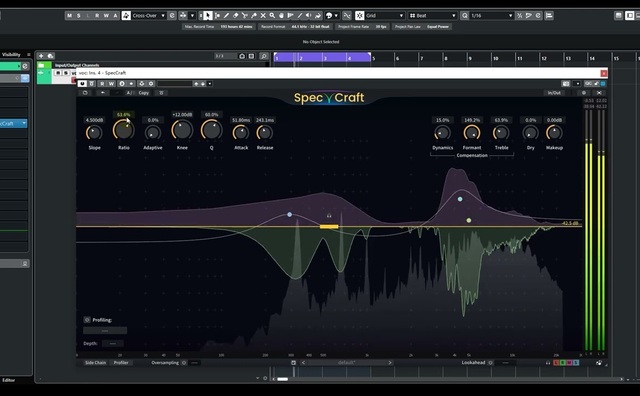Open the nudge settings dropdown arrow

tap(192, 16)
